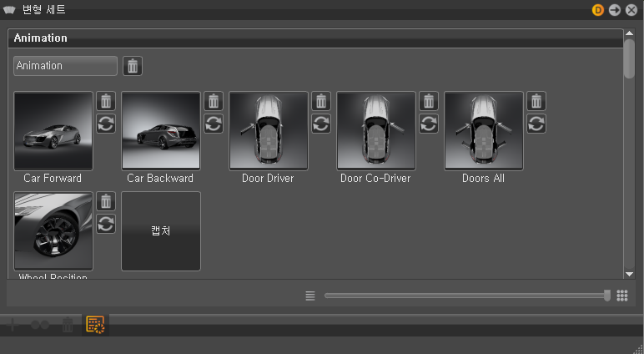Click the Door Co-Driver label

coord(375,179)
